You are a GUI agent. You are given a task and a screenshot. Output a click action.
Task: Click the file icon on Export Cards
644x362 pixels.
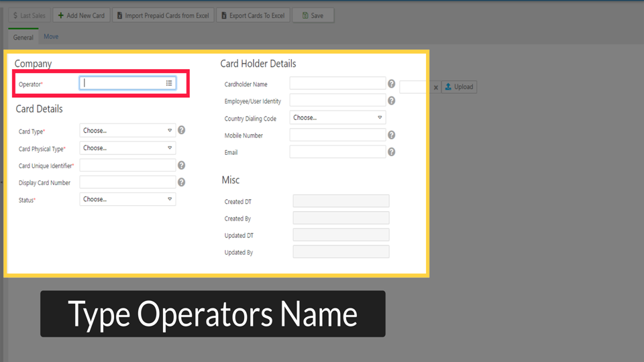tap(224, 15)
